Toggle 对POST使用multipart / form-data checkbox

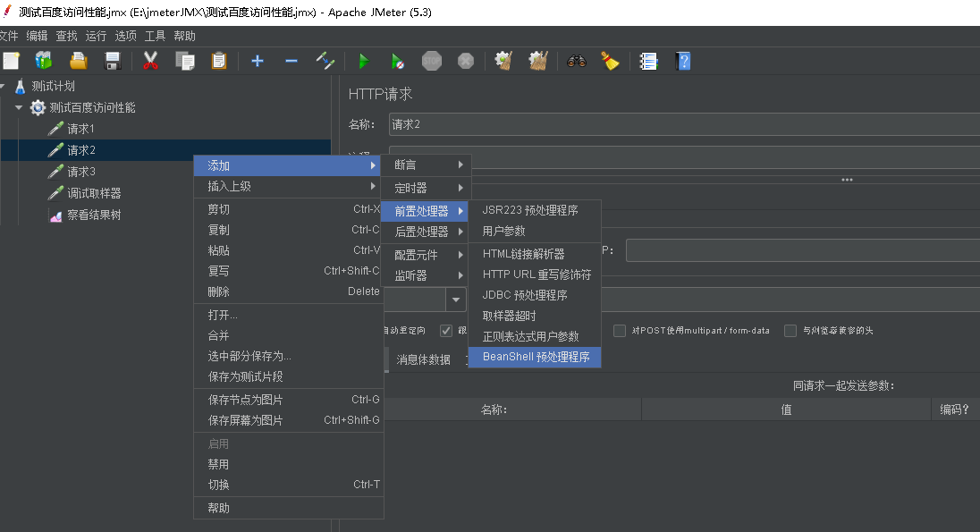pyautogui.click(x=620, y=331)
